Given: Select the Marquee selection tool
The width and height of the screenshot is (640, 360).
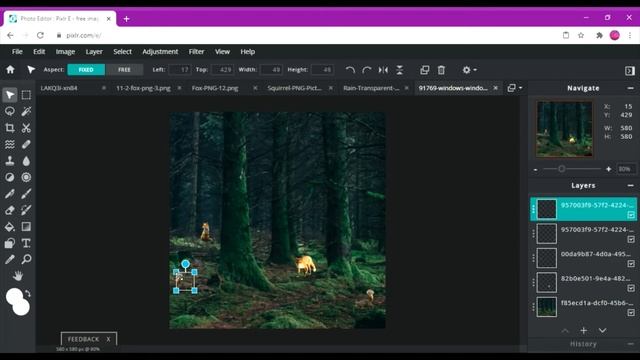Looking at the screenshot, I should [x=26, y=95].
